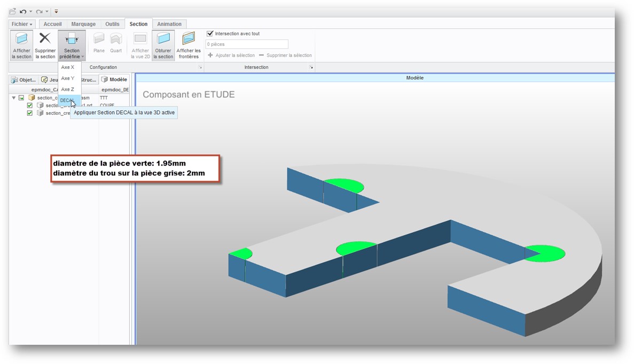This screenshot has height=364, width=634.
Task: Click the Supprimer la section X icon
Action: pyautogui.click(x=45, y=38)
